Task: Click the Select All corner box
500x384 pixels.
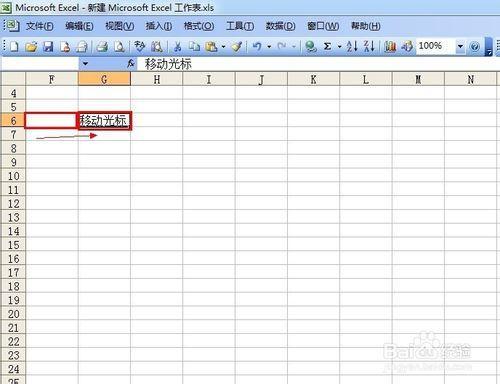Action: click(13, 79)
